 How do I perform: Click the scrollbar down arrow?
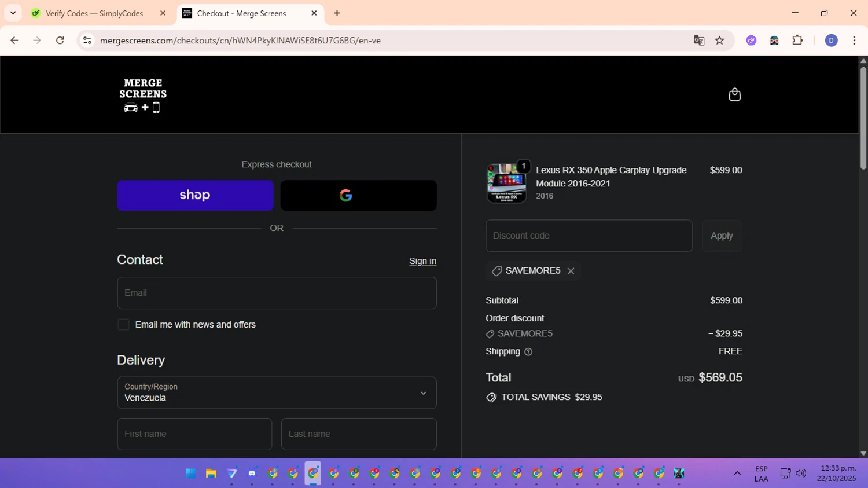pyautogui.click(x=863, y=453)
